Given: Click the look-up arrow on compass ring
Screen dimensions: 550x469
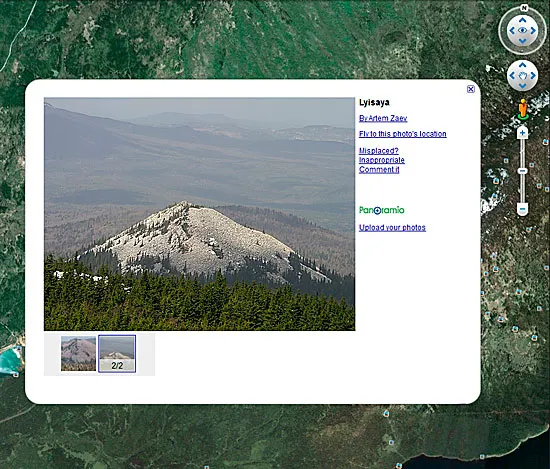Looking at the screenshot, I should click(x=522, y=20).
